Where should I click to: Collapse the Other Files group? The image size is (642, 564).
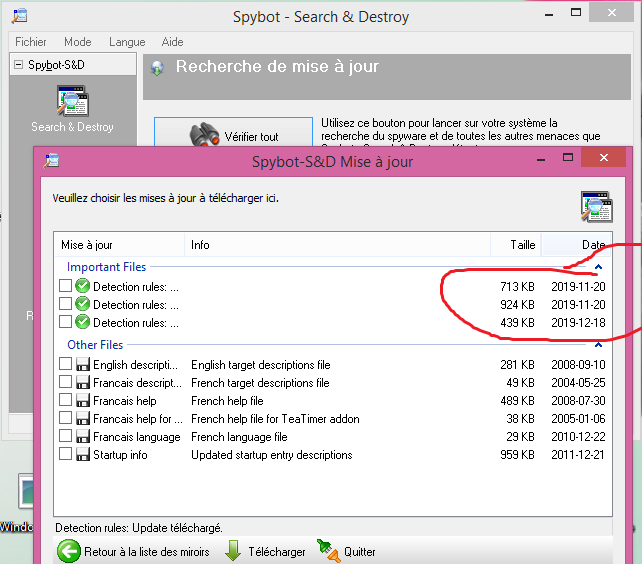pos(598,345)
